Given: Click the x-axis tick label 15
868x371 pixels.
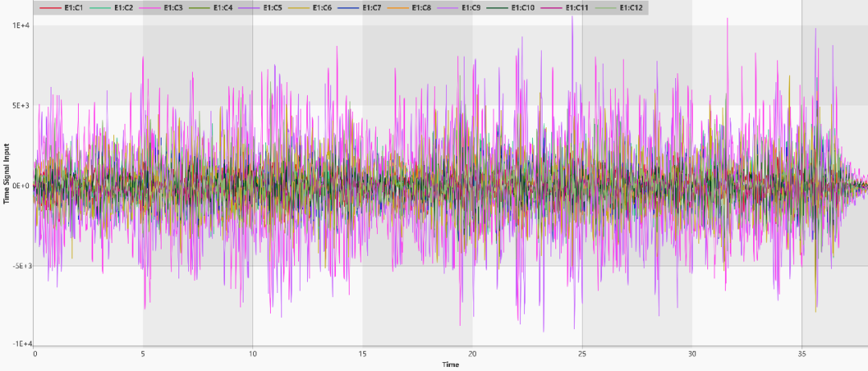Looking at the screenshot, I should click(362, 353).
